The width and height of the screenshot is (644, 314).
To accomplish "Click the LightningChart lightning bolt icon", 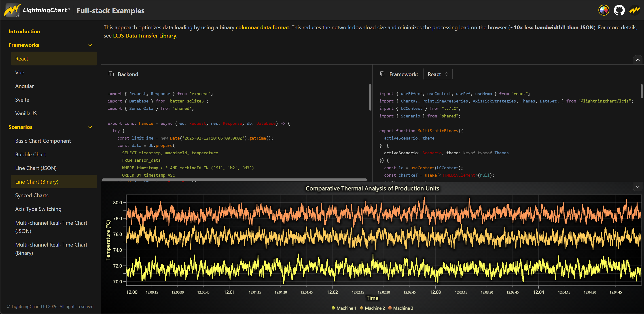I will point(634,10).
